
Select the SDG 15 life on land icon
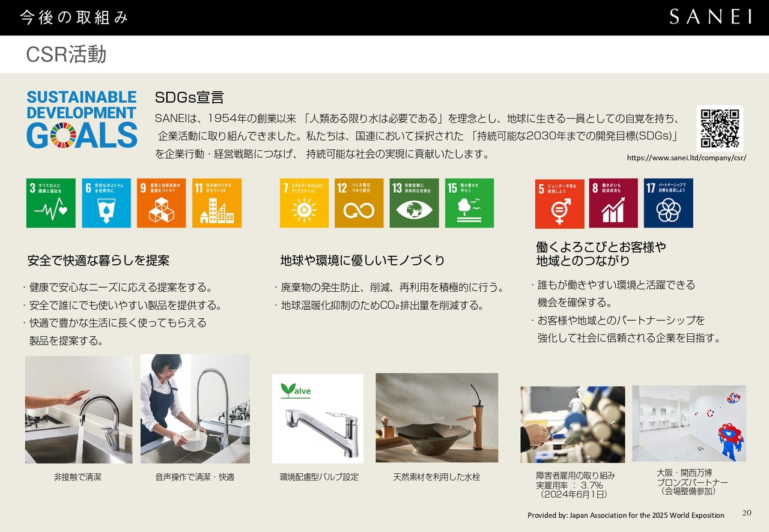click(469, 203)
